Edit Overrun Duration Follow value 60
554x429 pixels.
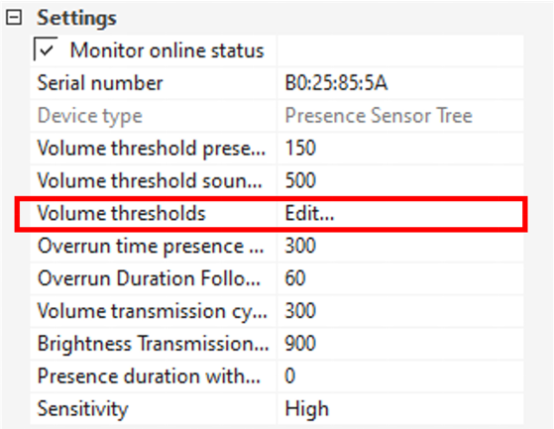400,278
